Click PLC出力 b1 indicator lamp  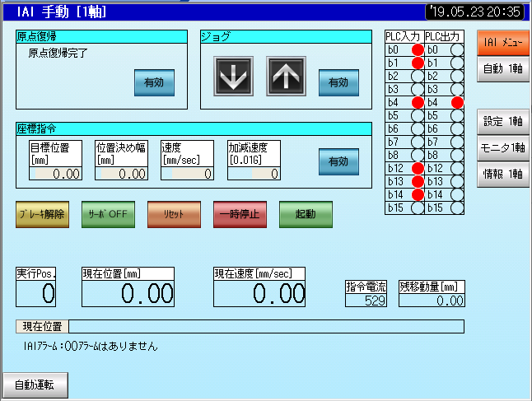[x=457, y=63]
